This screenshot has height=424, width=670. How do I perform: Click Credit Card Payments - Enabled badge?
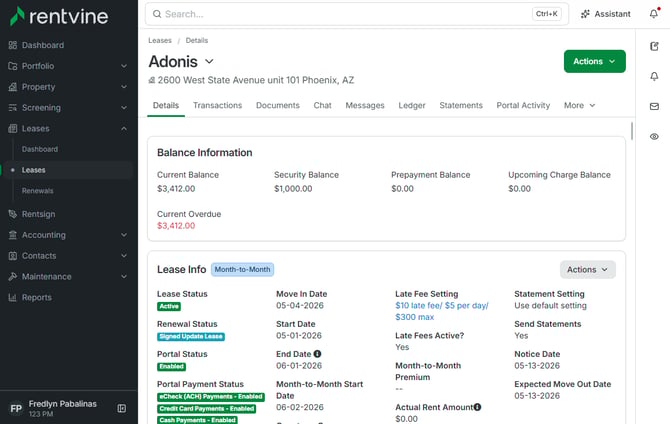207,409
